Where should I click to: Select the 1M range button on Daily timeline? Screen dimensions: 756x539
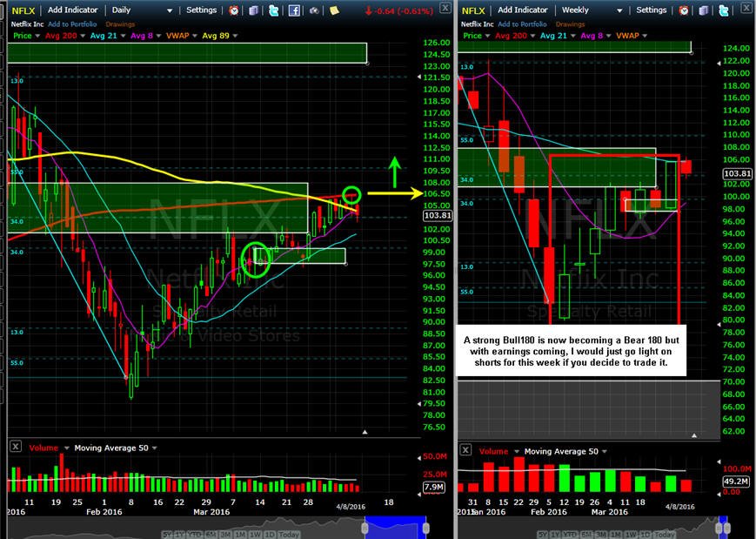240,535
